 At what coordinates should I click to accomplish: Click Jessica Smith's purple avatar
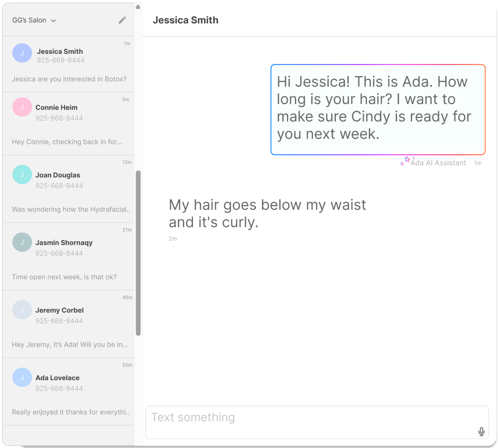(x=22, y=53)
